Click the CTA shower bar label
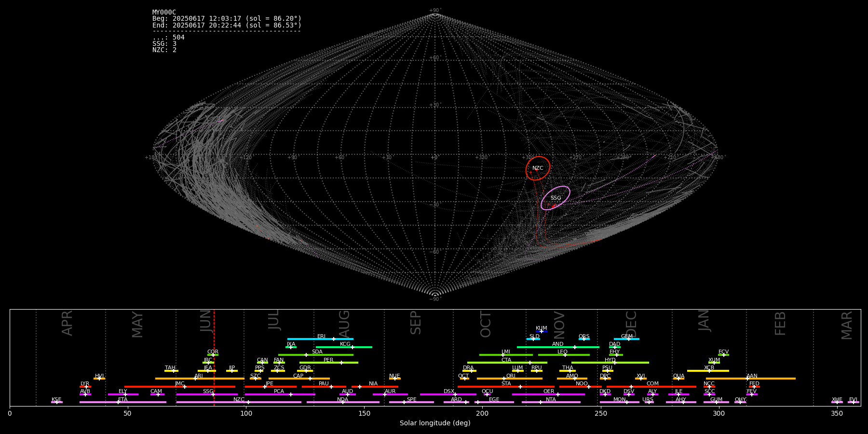The width and height of the screenshot is (868, 434). 506,360
